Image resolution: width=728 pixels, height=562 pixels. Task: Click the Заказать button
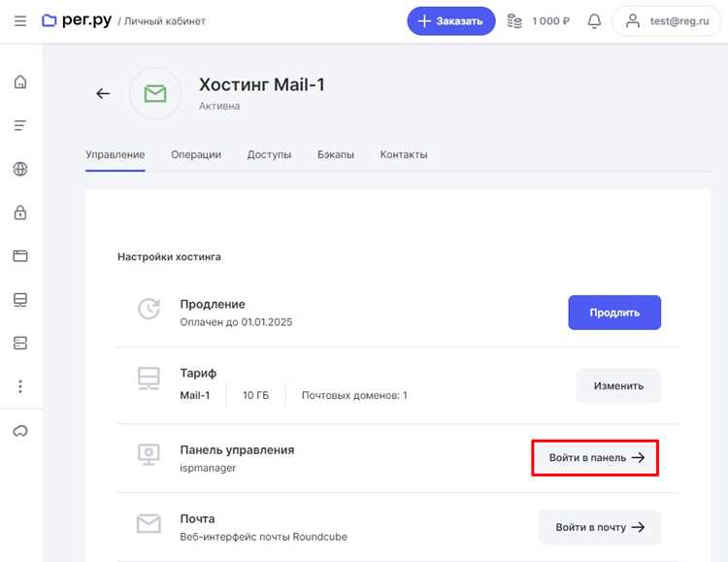pyautogui.click(x=450, y=21)
